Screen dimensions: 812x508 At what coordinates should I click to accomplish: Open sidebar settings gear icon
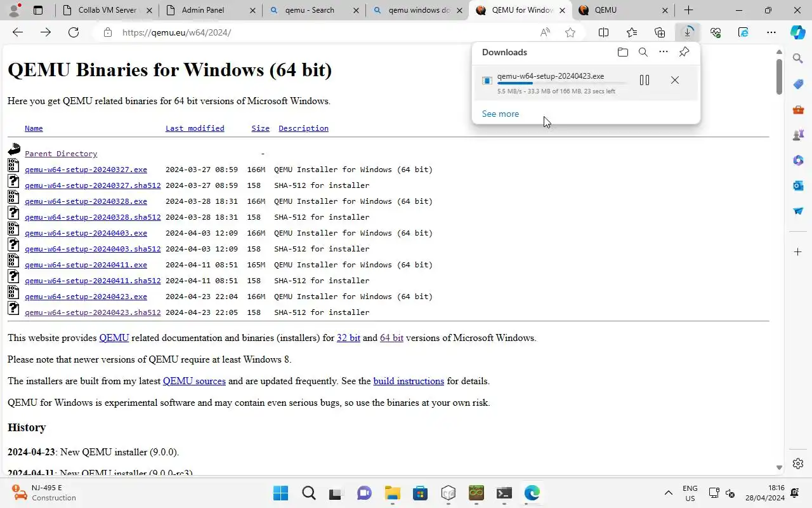click(798, 464)
